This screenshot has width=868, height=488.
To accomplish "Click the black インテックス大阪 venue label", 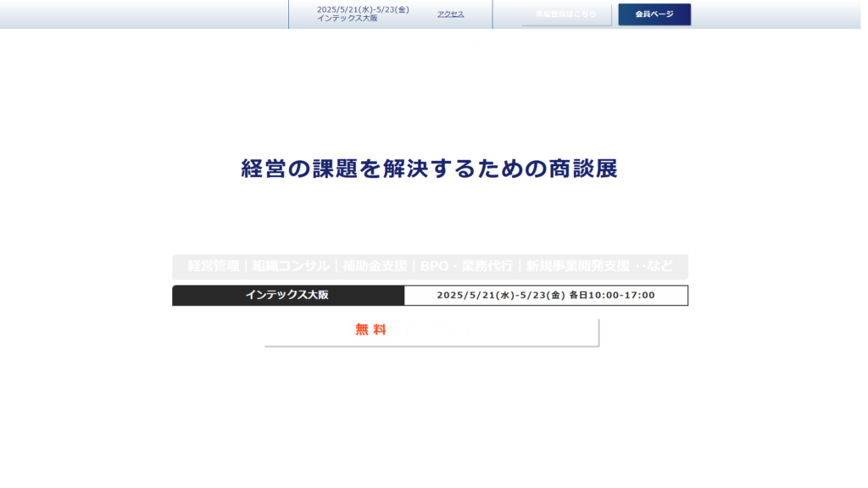I will point(288,296).
